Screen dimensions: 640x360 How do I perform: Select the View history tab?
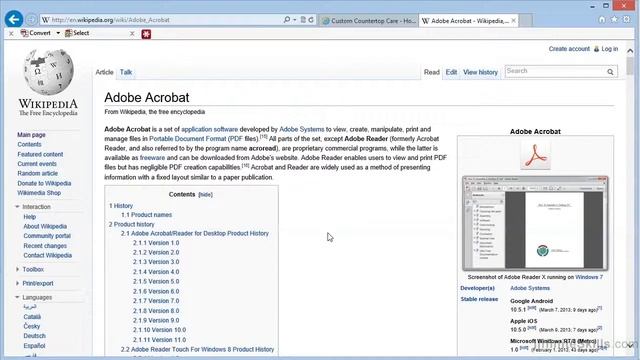[480, 72]
